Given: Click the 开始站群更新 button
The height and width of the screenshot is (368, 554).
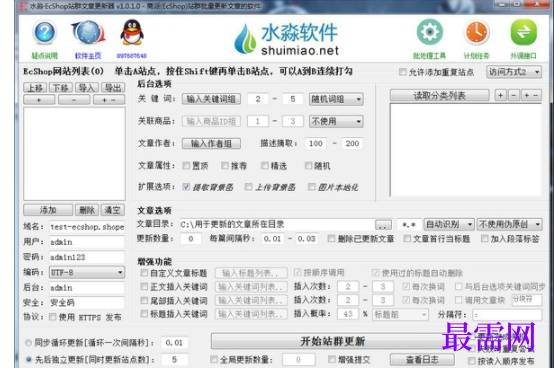Looking at the screenshot, I should click(x=332, y=341).
